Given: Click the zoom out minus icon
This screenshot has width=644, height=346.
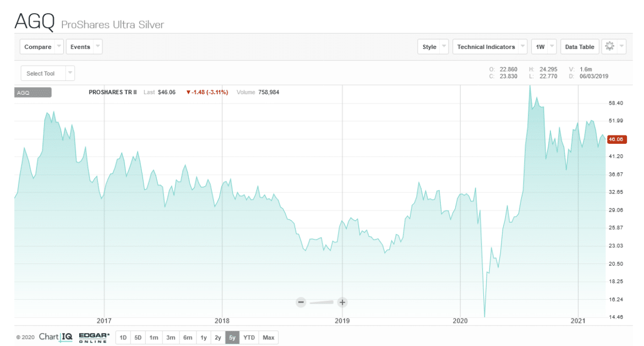Looking at the screenshot, I should pyautogui.click(x=301, y=302).
